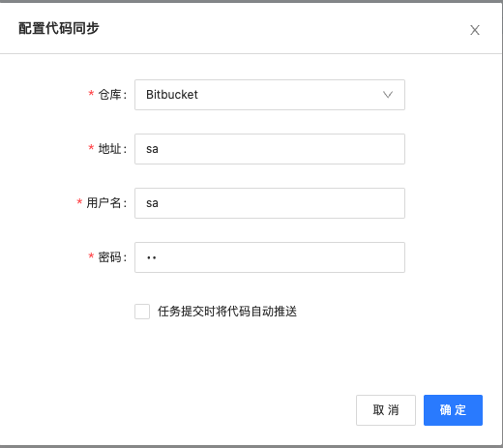Focus the 地址 input field
Image resolution: width=503 pixels, height=448 pixels.
(x=270, y=149)
